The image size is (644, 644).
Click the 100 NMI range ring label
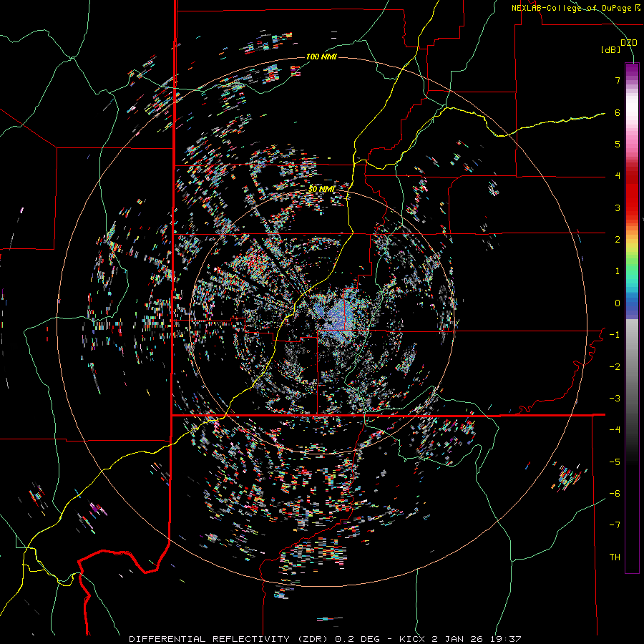321,57
